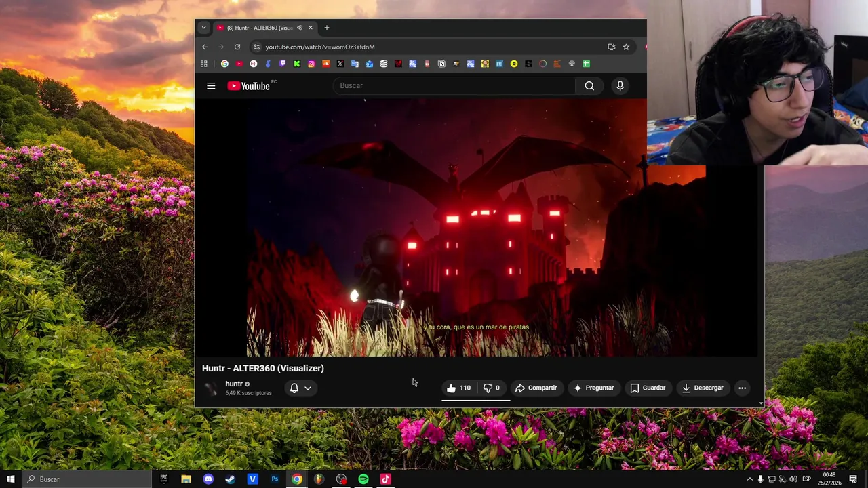Viewport: 868px width, 488px height.
Task: Open a new Chrome tab
Action: (326, 28)
